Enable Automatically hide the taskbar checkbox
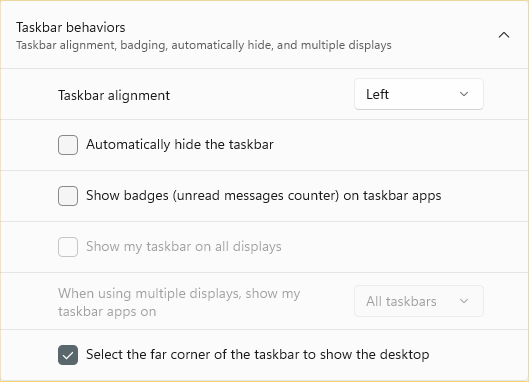The height and width of the screenshot is (382, 529). 68,145
